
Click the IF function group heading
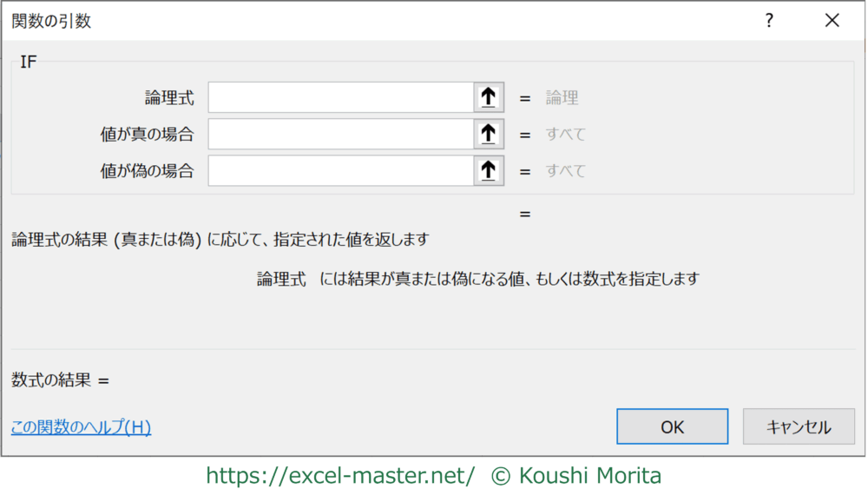(29, 63)
